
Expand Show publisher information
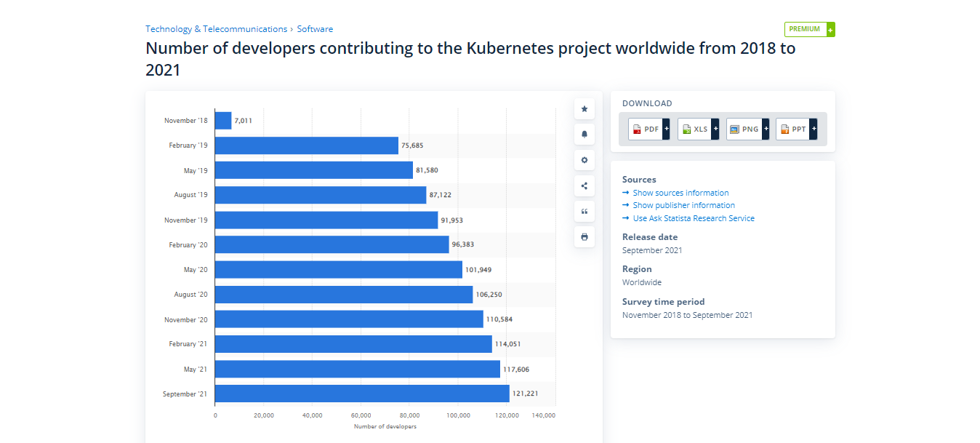click(683, 205)
